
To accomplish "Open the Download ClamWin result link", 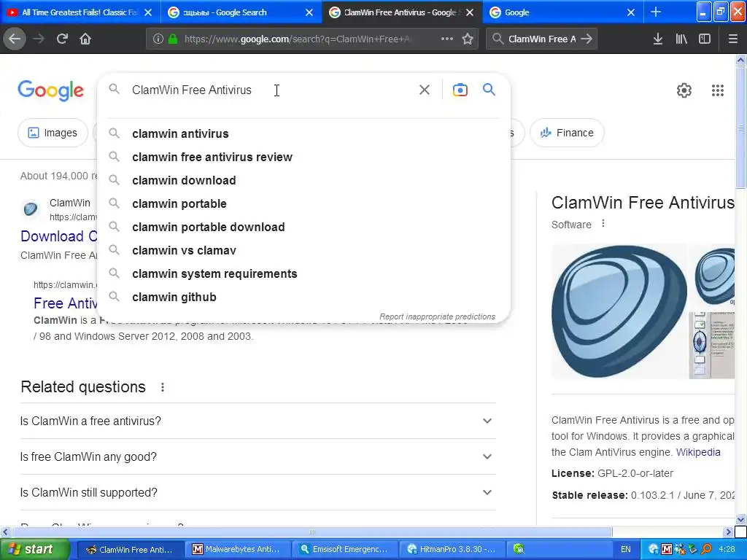I will point(58,236).
